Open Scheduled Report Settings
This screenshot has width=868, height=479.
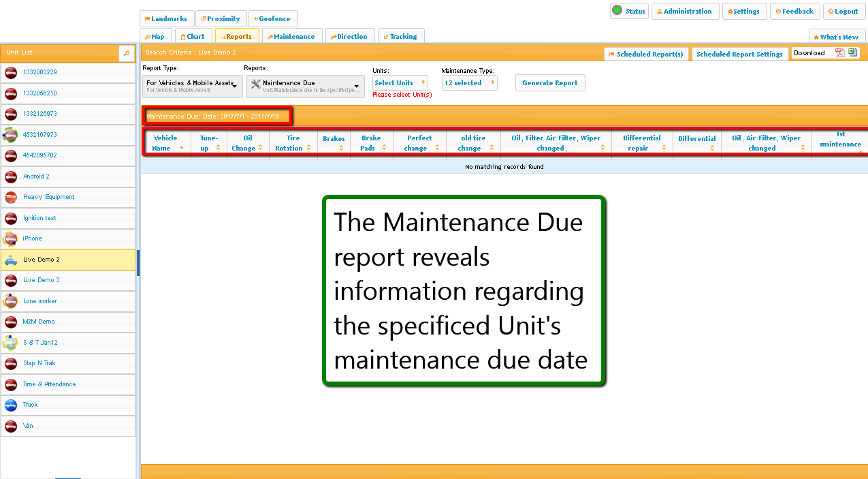pos(739,55)
